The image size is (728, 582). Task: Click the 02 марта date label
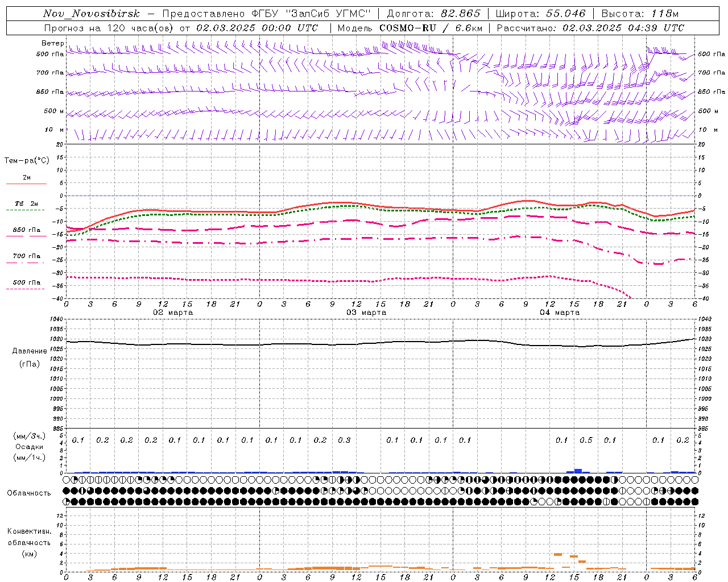(x=173, y=313)
